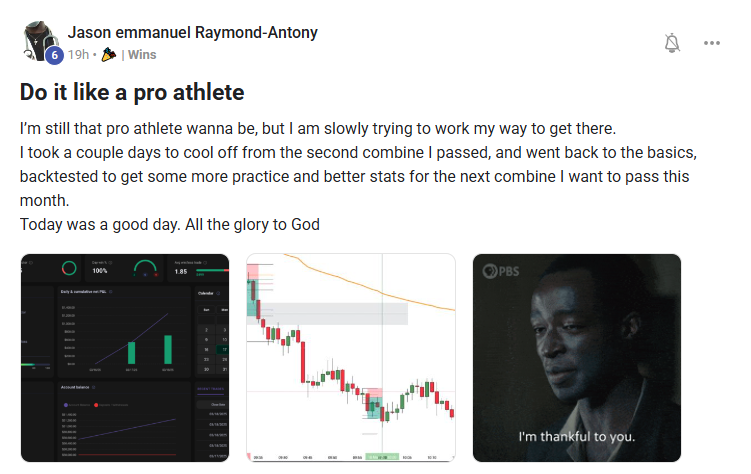Click the PBS logo on the GIF

(505, 271)
